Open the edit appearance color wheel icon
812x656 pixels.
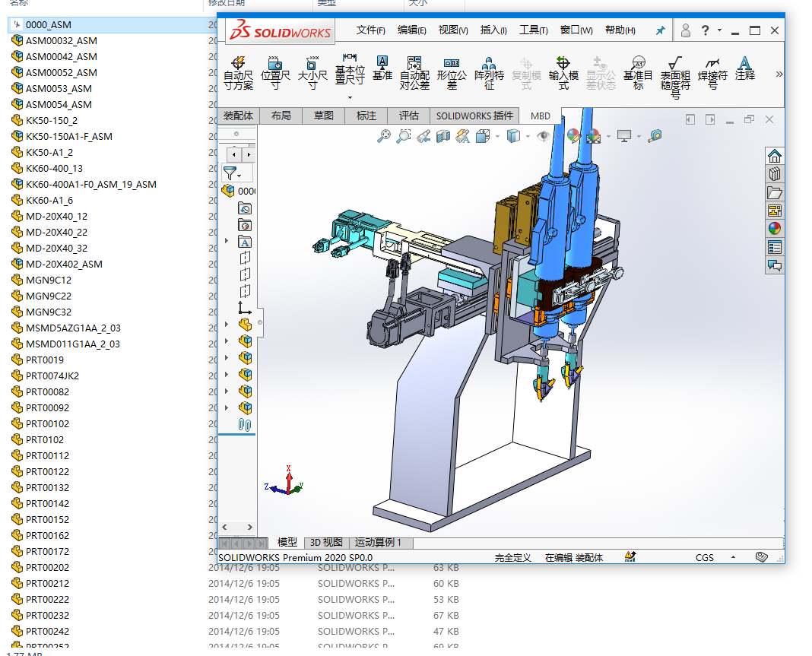tap(574, 136)
